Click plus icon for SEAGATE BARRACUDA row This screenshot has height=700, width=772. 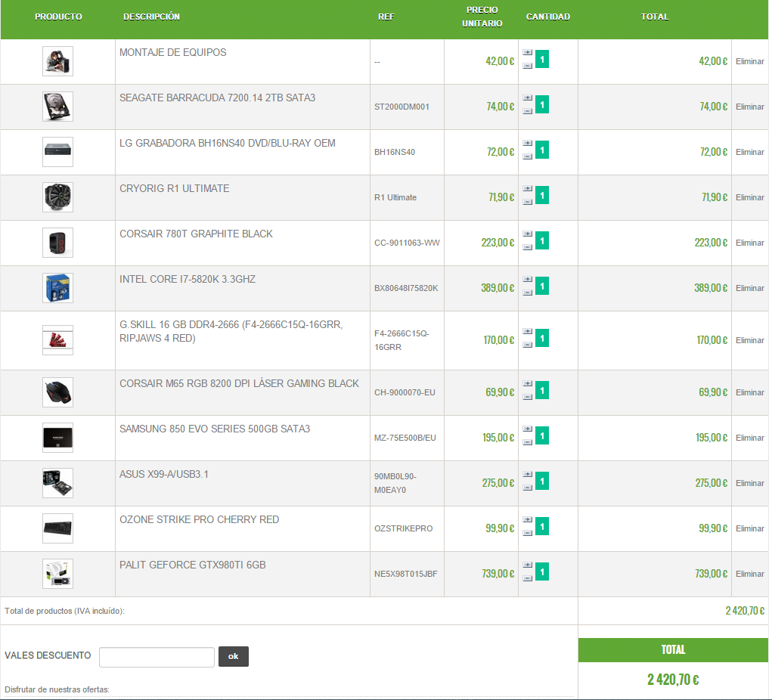tap(527, 98)
